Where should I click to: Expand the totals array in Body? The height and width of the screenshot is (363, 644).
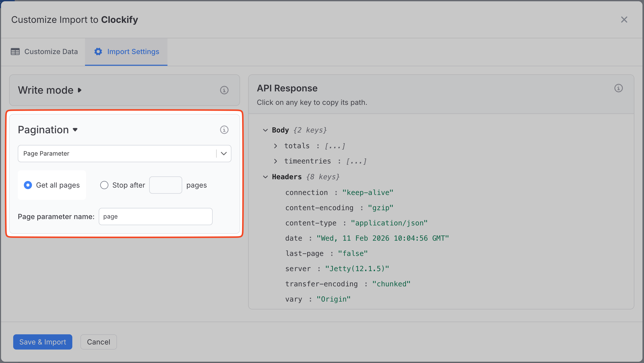tap(276, 146)
